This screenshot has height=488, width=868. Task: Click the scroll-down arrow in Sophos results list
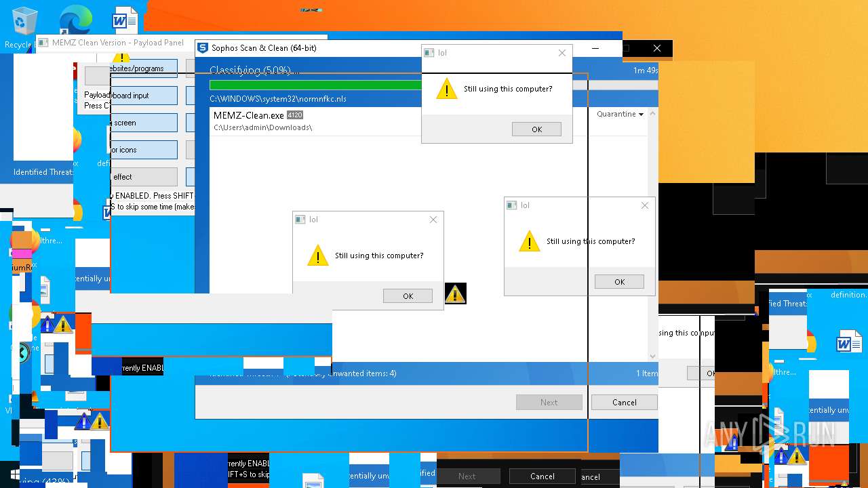coord(652,356)
